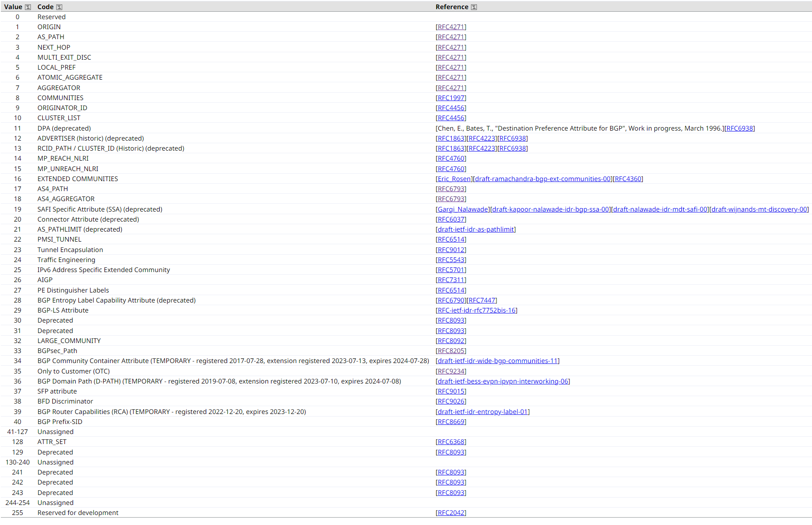
Task: Open RFC8205 link for BGPsec_Path
Action: [451, 351]
